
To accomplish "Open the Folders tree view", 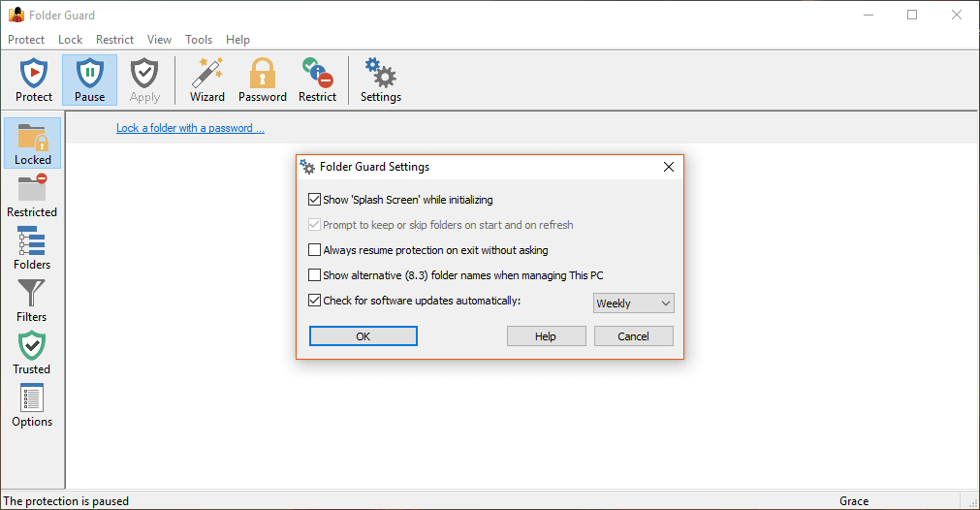I will (32, 248).
